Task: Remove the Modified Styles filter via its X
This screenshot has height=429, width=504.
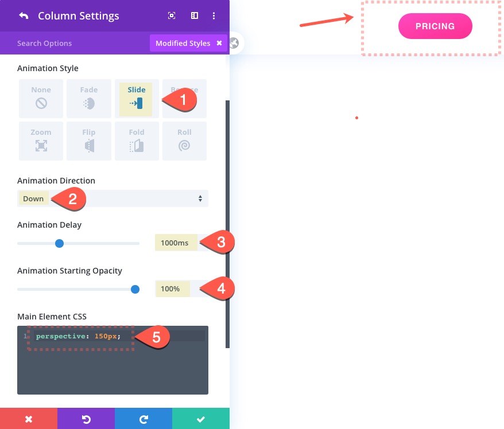Action: tap(219, 43)
